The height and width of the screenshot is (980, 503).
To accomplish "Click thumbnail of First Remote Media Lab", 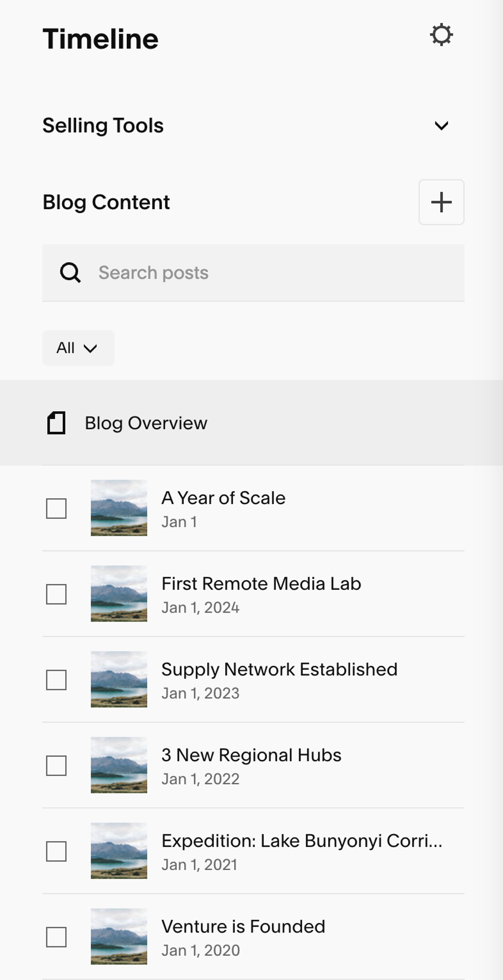I will (119, 593).
